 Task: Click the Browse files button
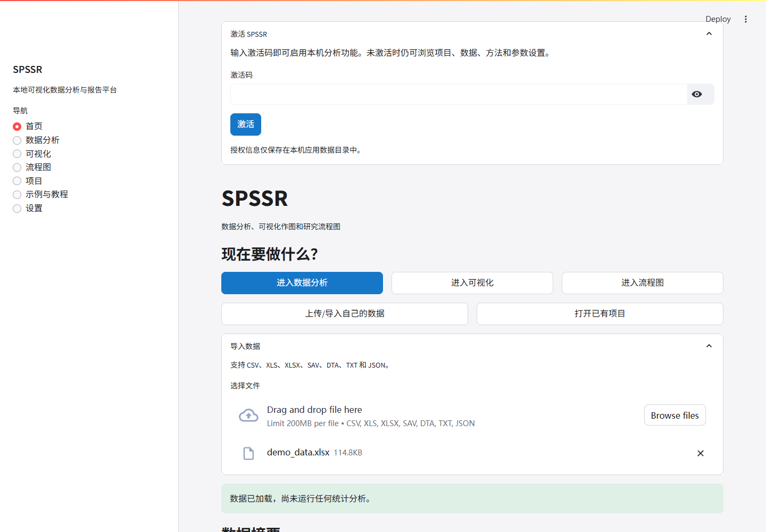tap(675, 415)
